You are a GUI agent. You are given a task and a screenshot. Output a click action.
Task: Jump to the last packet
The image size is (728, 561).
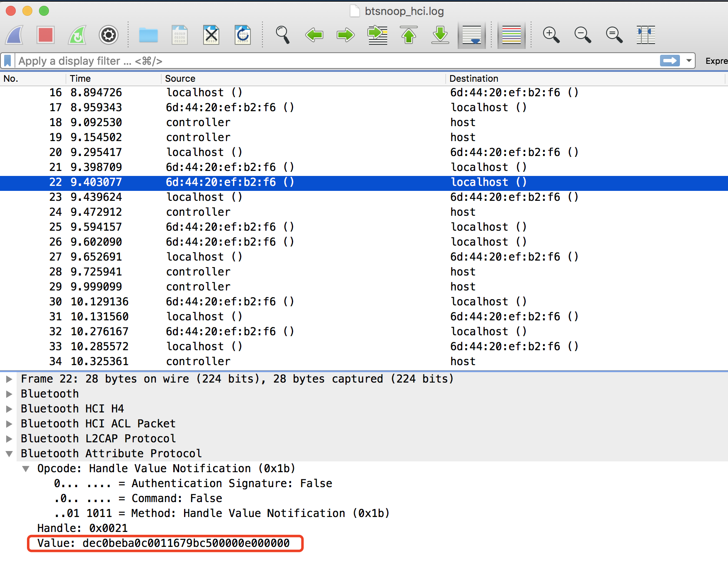click(x=440, y=35)
